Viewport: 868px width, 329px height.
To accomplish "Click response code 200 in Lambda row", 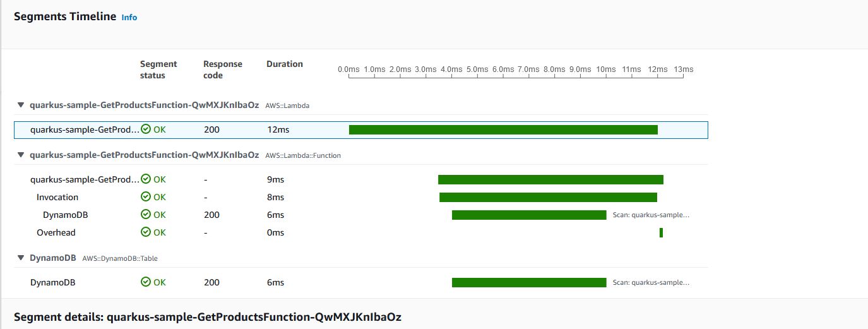I will point(211,129).
